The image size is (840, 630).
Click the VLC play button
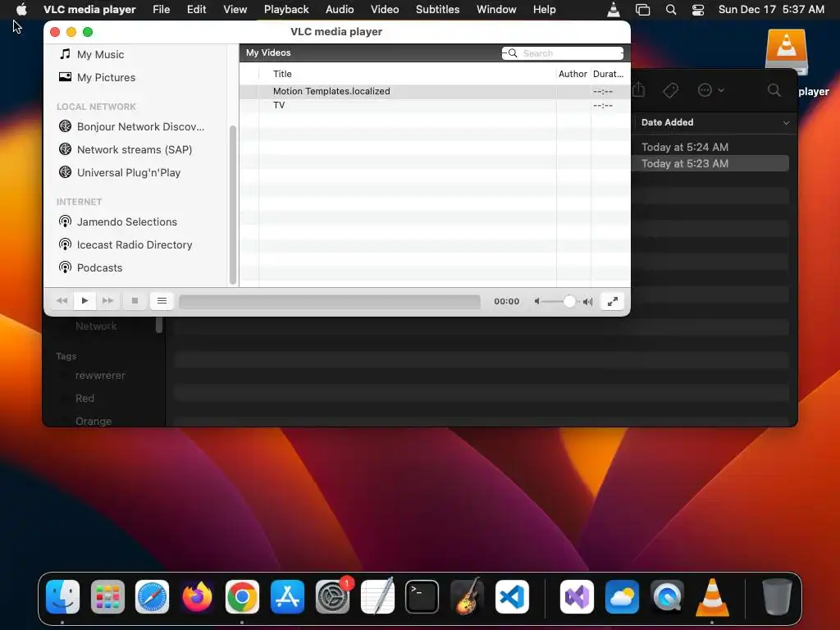click(84, 301)
